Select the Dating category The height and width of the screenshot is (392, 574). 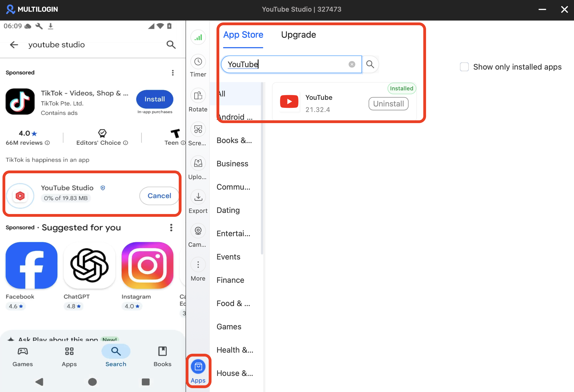coord(235,210)
